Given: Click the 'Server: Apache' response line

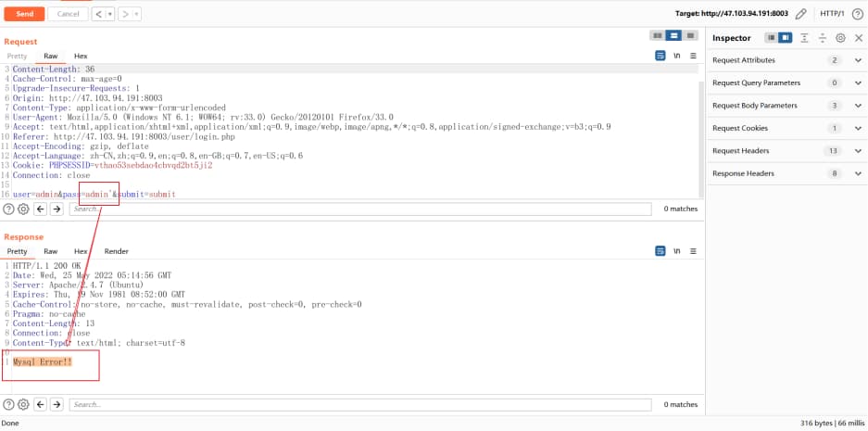Looking at the screenshot, I should 78,285.
